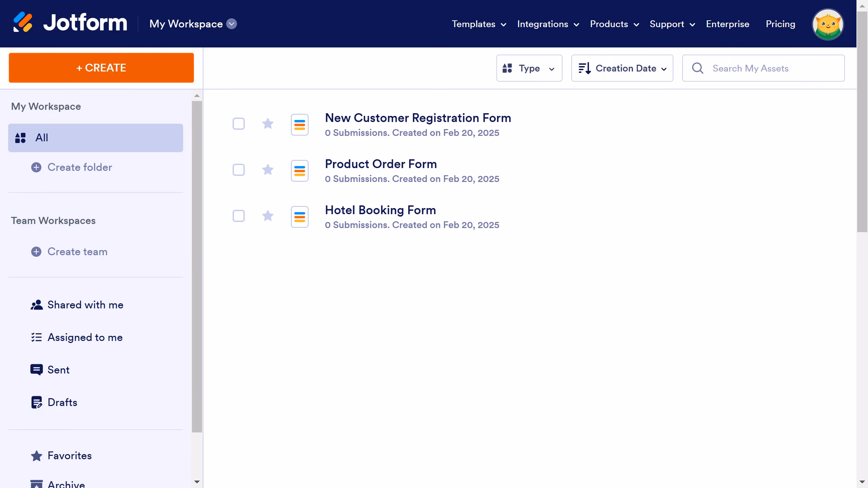Open the New Customer Registration Form title

coord(418,118)
